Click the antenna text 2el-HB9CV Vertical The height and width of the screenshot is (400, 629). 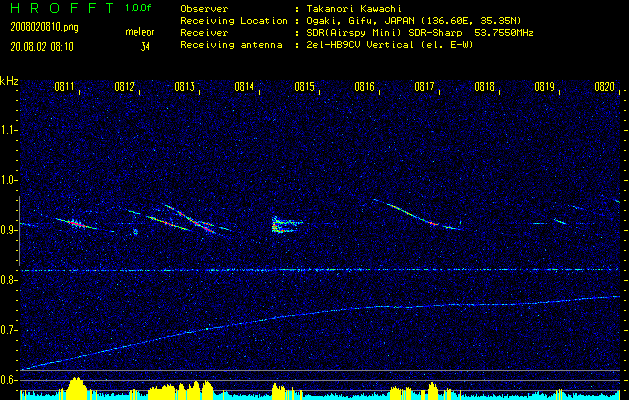(x=360, y=45)
